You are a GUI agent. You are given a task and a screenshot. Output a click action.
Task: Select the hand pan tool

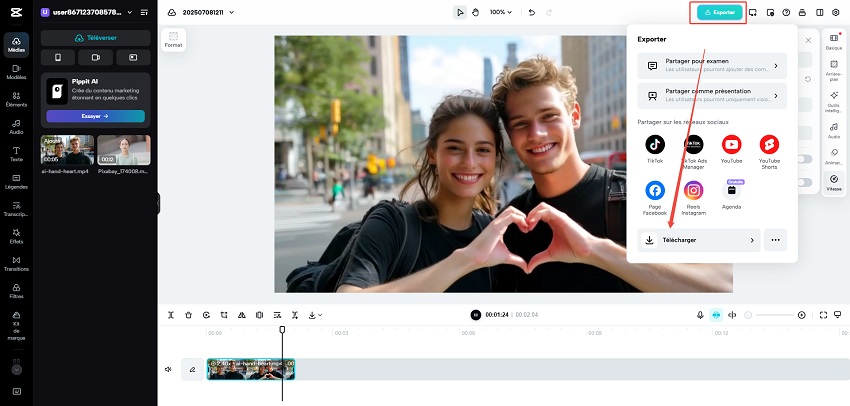[x=475, y=12]
